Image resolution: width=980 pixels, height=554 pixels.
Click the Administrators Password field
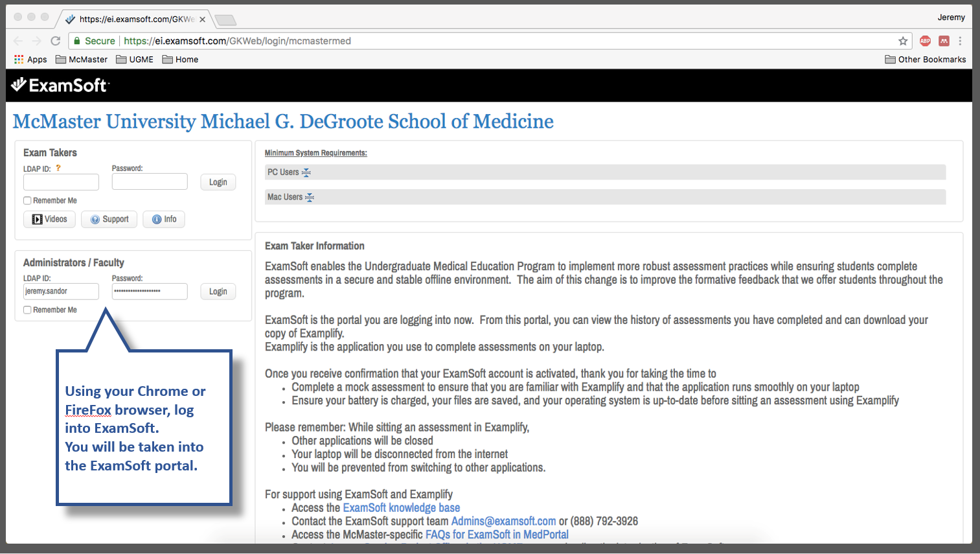tap(150, 292)
